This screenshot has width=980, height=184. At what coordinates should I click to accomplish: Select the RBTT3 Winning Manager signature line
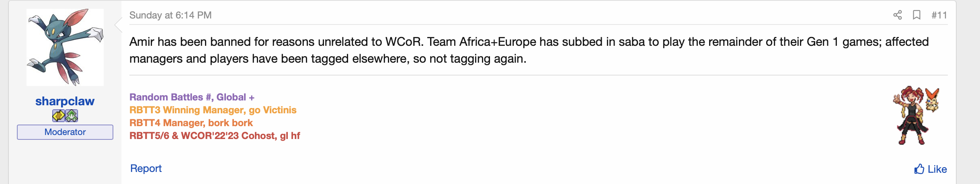[213, 110]
